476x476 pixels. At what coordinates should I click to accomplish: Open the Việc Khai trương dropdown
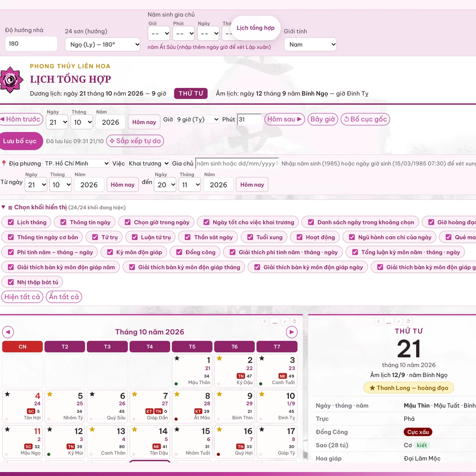point(148,163)
